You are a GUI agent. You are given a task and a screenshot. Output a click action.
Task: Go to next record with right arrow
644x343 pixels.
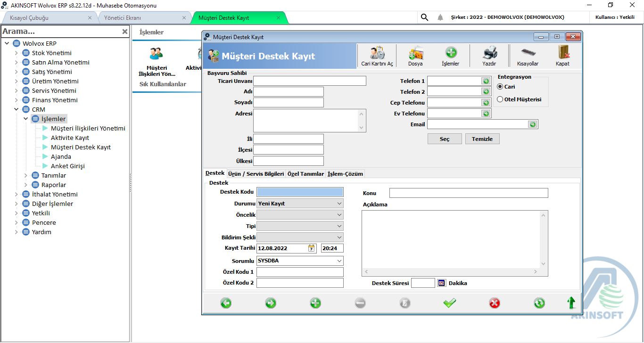tap(271, 303)
